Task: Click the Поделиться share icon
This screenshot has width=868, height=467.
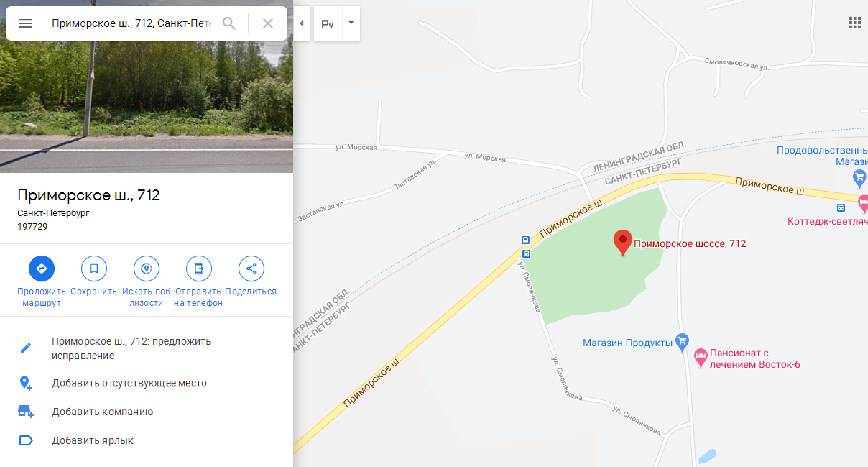Action: coord(251,268)
